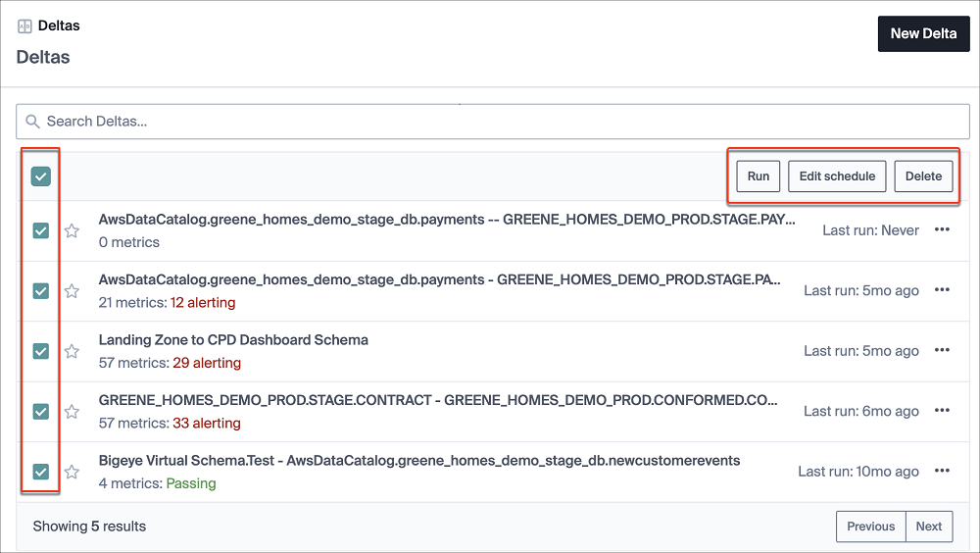Viewport: 980px width, 553px height.
Task: Open more options for delta never run
Action: (942, 229)
